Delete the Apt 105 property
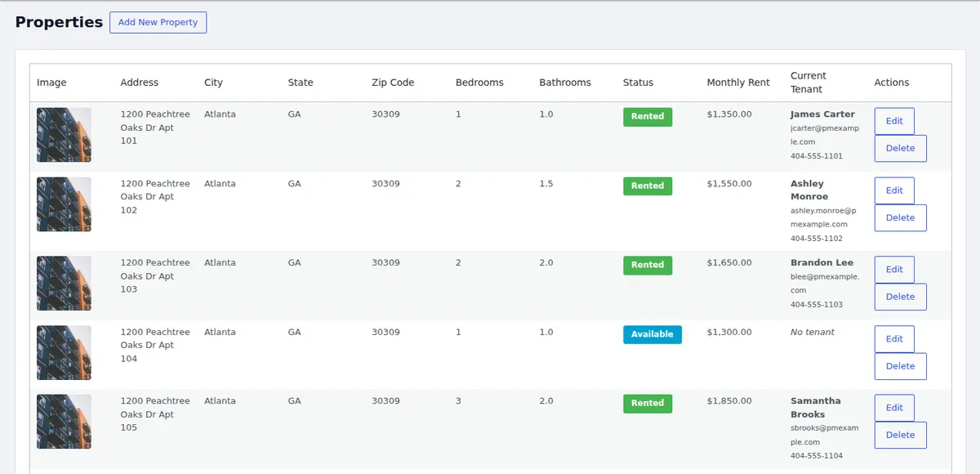Screen dimensions: 980x474 (x=901, y=435)
